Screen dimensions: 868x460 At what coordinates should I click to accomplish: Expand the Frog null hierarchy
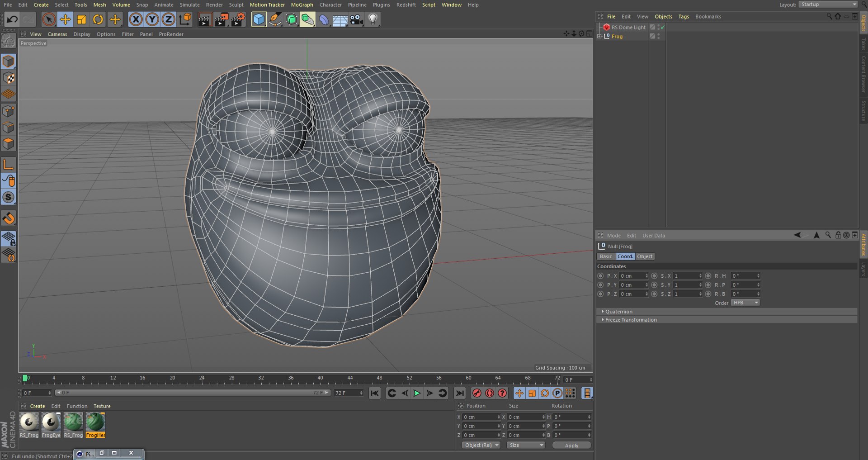point(599,37)
